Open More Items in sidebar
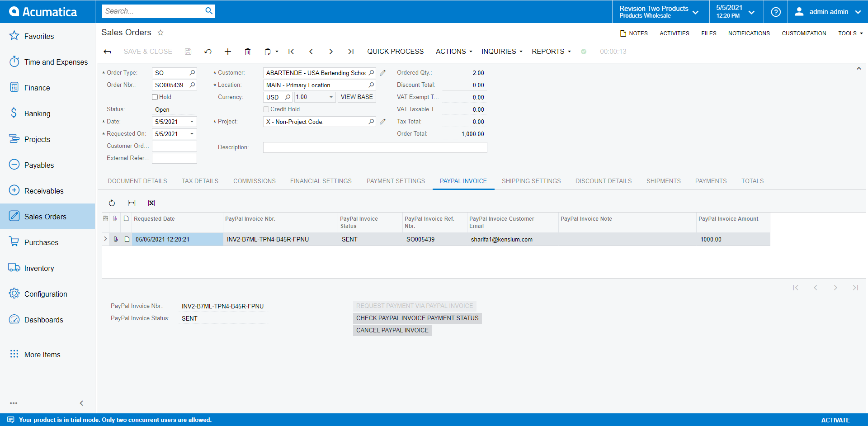This screenshot has width=868, height=426. [x=47, y=355]
